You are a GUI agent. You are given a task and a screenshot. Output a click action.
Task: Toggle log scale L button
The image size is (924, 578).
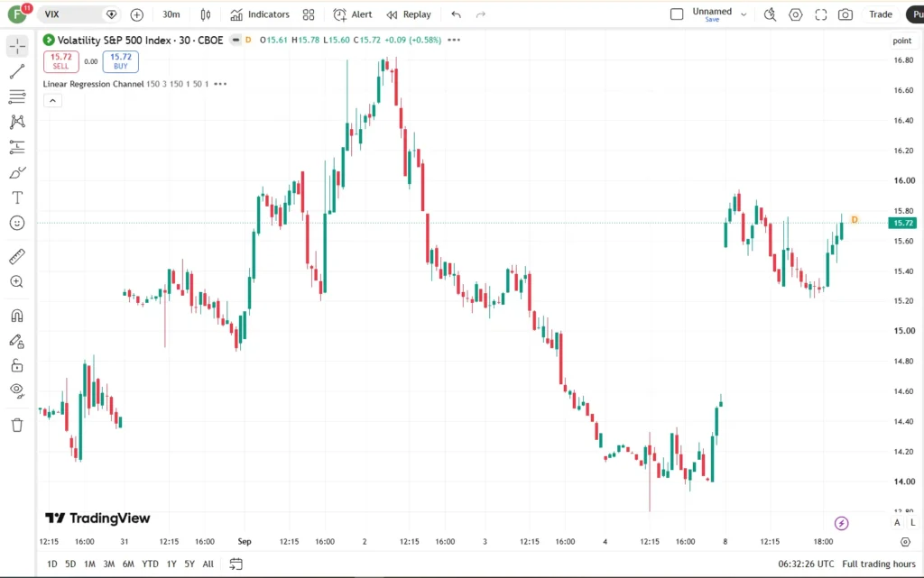(x=913, y=523)
